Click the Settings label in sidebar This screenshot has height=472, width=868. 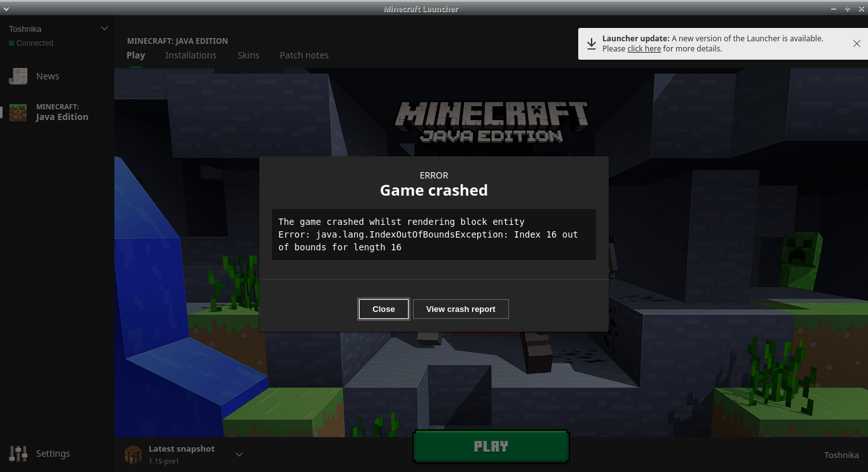[x=53, y=454]
